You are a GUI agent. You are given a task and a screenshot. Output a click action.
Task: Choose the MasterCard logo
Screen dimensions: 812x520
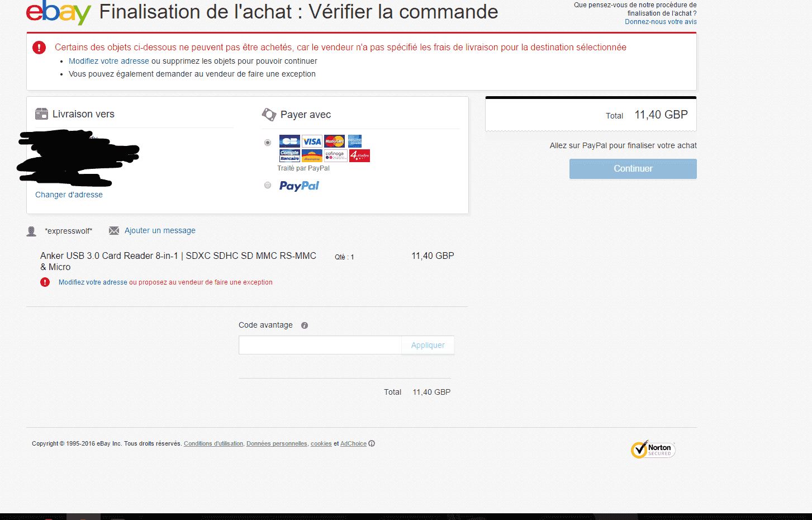[334, 141]
